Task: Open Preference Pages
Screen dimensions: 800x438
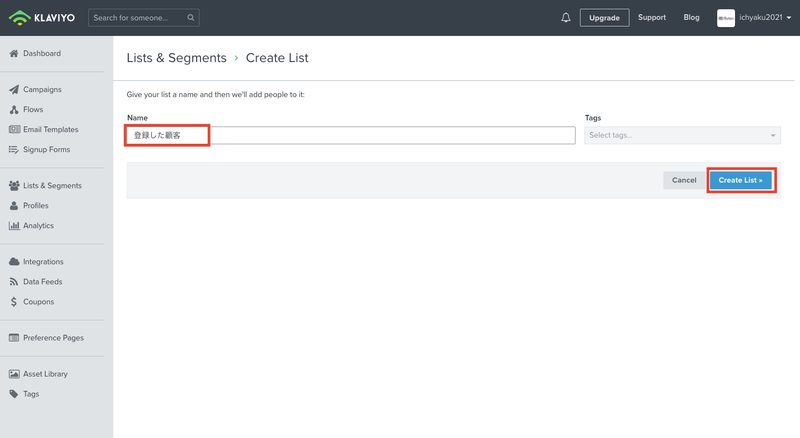Action: [53, 337]
